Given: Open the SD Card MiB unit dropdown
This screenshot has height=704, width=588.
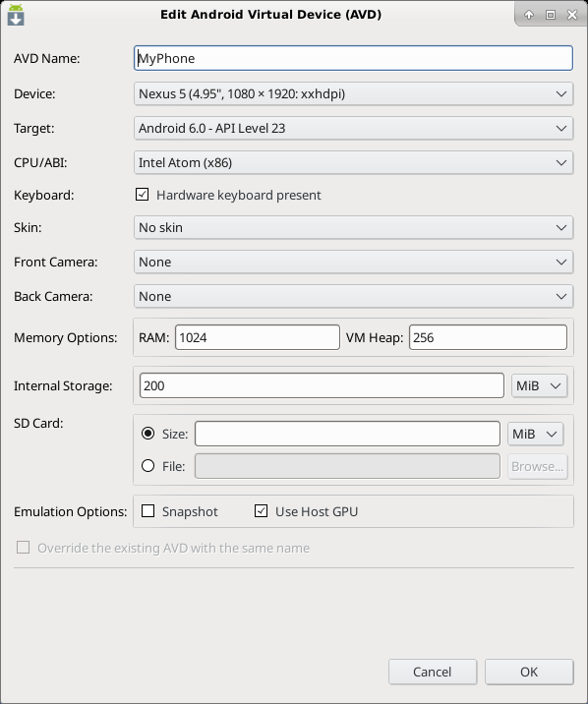Looking at the screenshot, I should tap(536, 434).
